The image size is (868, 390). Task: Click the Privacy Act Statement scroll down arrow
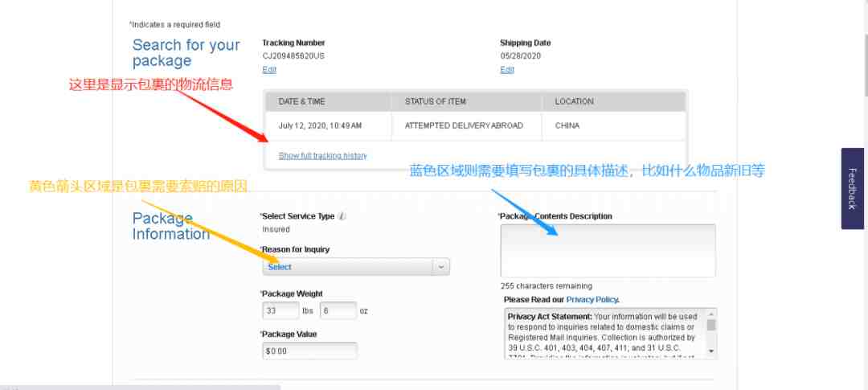[711, 351]
